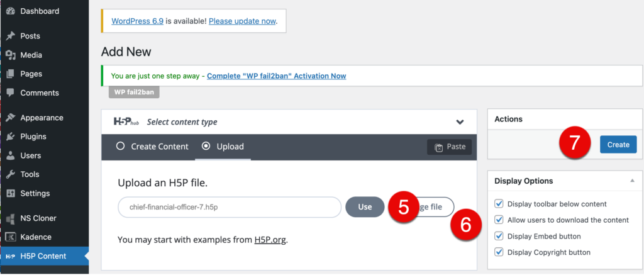
Task: Click the Use button for uploaded file
Action: pyautogui.click(x=365, y=207)
